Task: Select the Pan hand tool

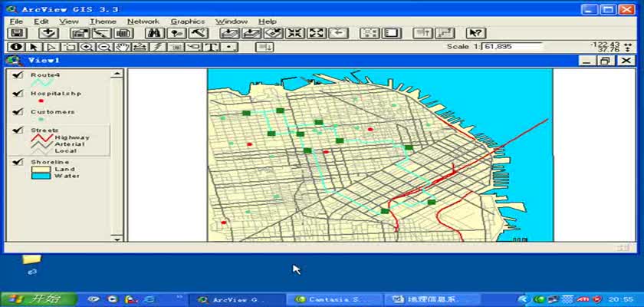Action: [121, 47]
